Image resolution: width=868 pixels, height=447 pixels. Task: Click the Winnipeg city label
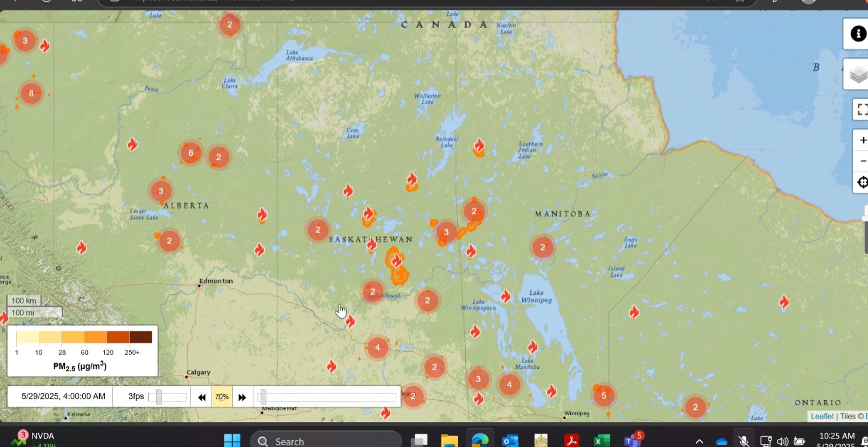[x=576, y=413]
